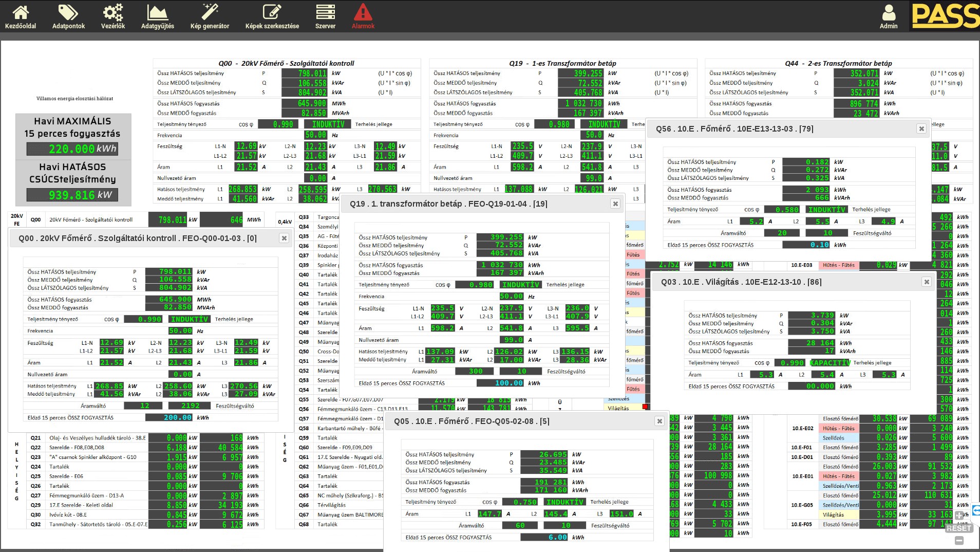The width and height of the screenshot is (980, 552).
Task: Open Képek szerkesztése edit icon
Action: [272, 16]
